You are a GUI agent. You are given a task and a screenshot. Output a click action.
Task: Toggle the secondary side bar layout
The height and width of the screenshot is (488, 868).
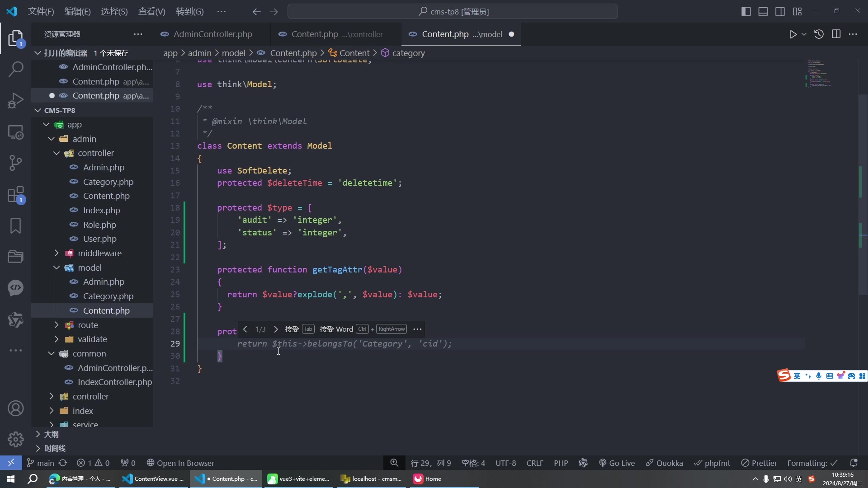(x=780, y=12)
